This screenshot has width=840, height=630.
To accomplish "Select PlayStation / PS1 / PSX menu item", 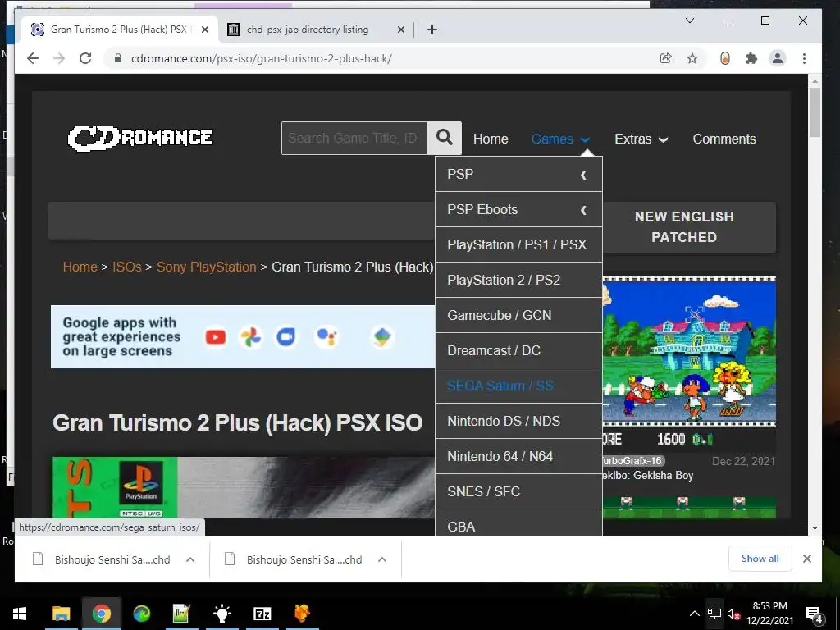I will coord(518,244).
